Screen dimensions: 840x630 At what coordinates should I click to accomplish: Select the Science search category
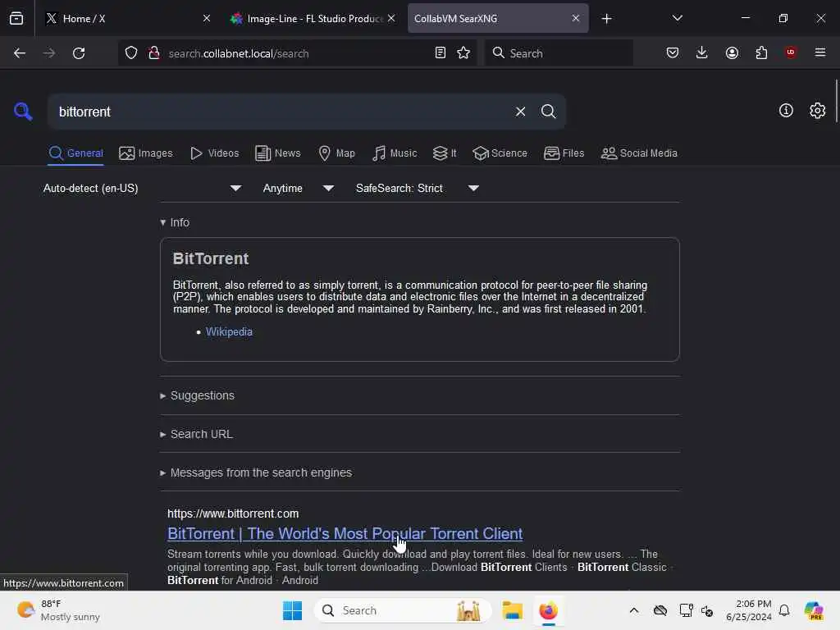coord(500,153)
